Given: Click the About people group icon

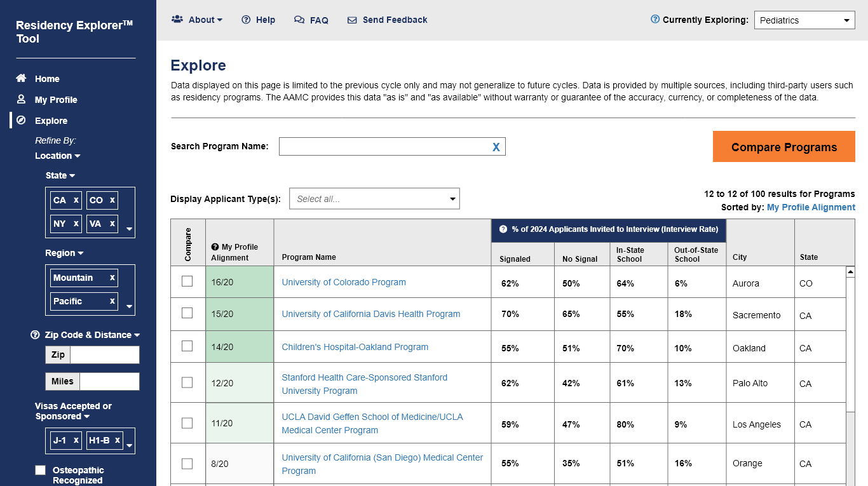Looking at the screenshot, I should 177,19.
